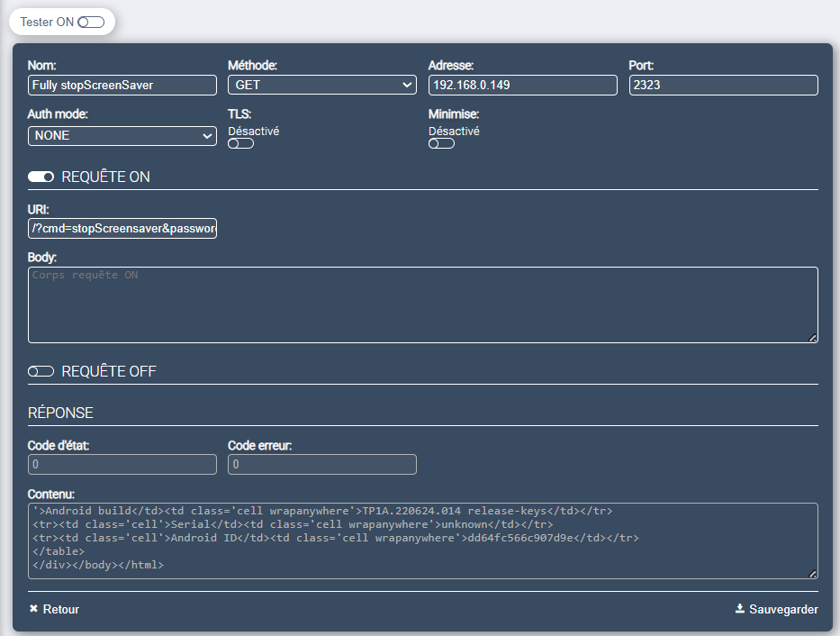The image size is (840, 636).
Task: Click the Nom label
Action: [41, 66]
